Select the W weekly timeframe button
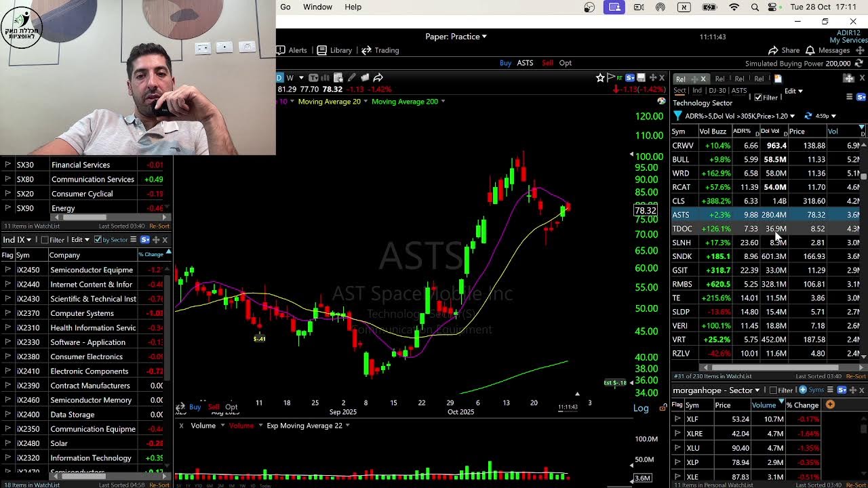This screenshot has width=868, height=488. [x=290, y=77]
